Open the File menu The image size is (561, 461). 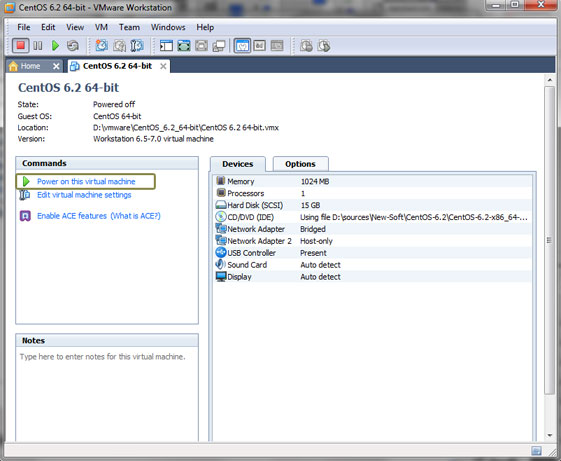24,27
